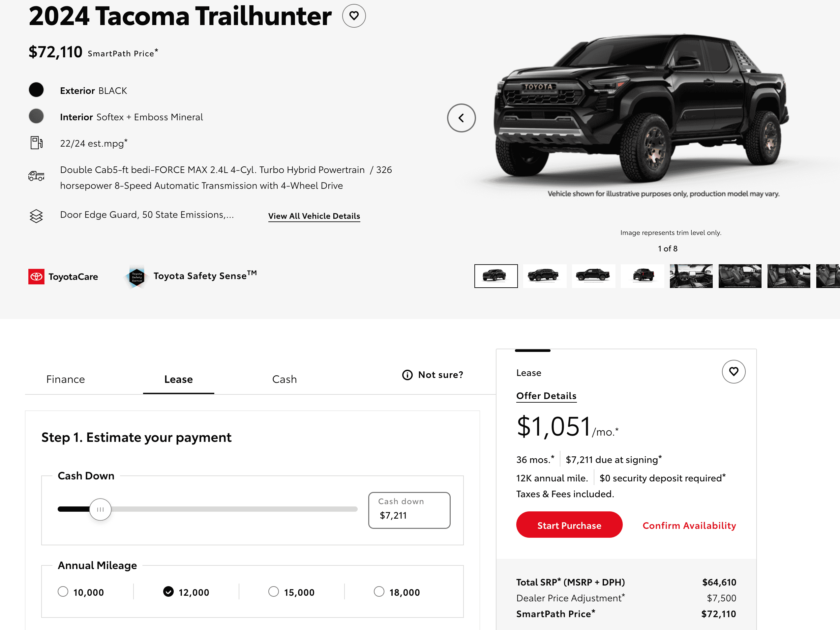Click the Toyota Safety Sense badge icon
Screen dimensions: 840x630
click(137, 277)
